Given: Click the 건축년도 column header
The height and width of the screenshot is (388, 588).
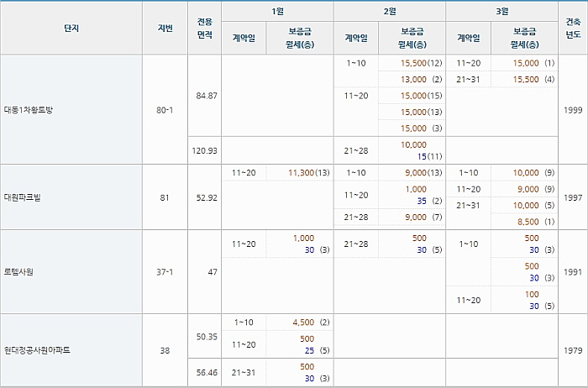Looking at the screenshot, I should (x=574, y=29).
